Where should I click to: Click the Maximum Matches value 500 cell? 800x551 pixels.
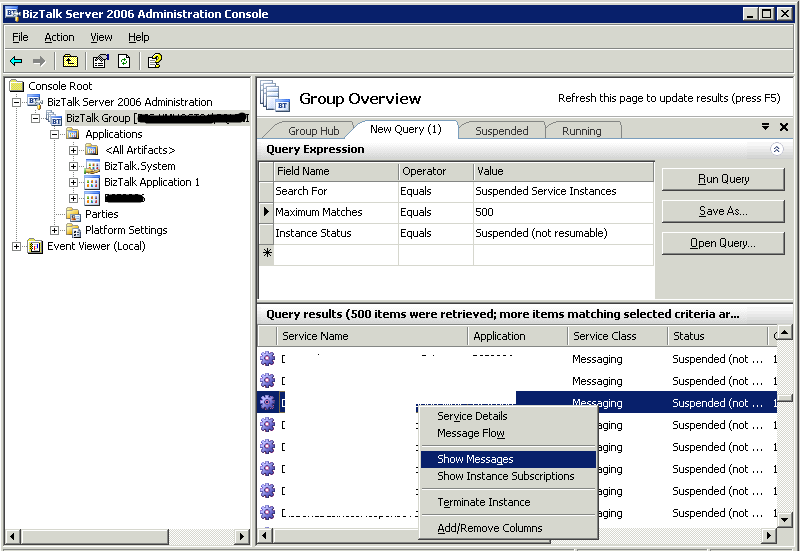563,212
